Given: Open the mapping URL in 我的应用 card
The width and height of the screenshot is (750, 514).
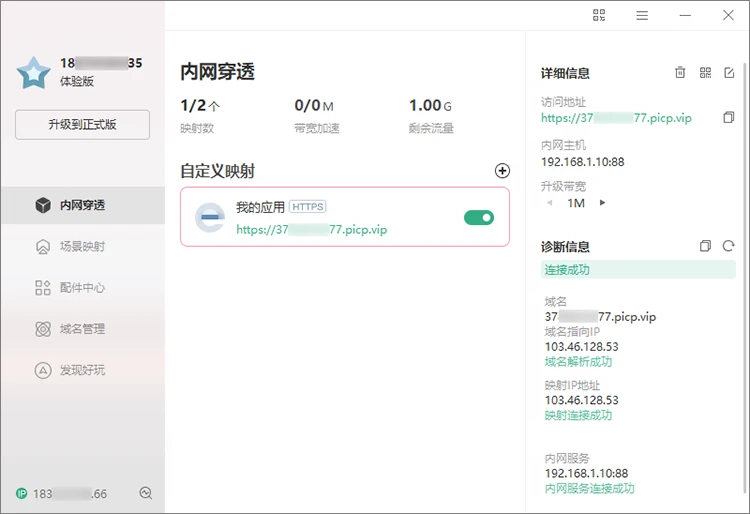Looking at the screenshot, I should tap(311, 230).
